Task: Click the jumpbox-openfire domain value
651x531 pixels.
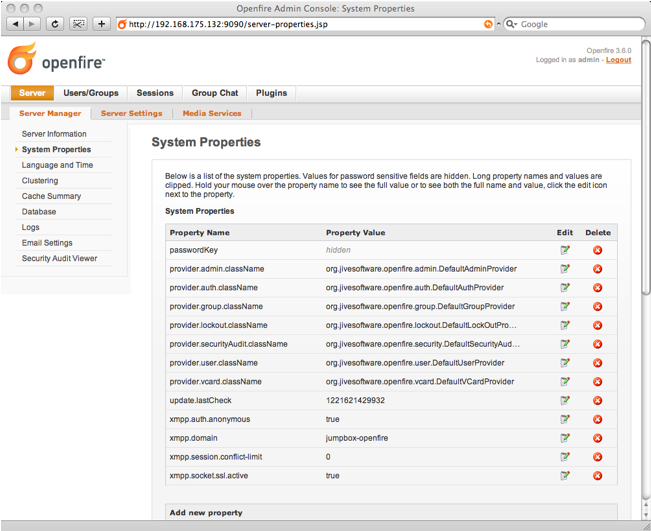Action: (x=357, y=438)
